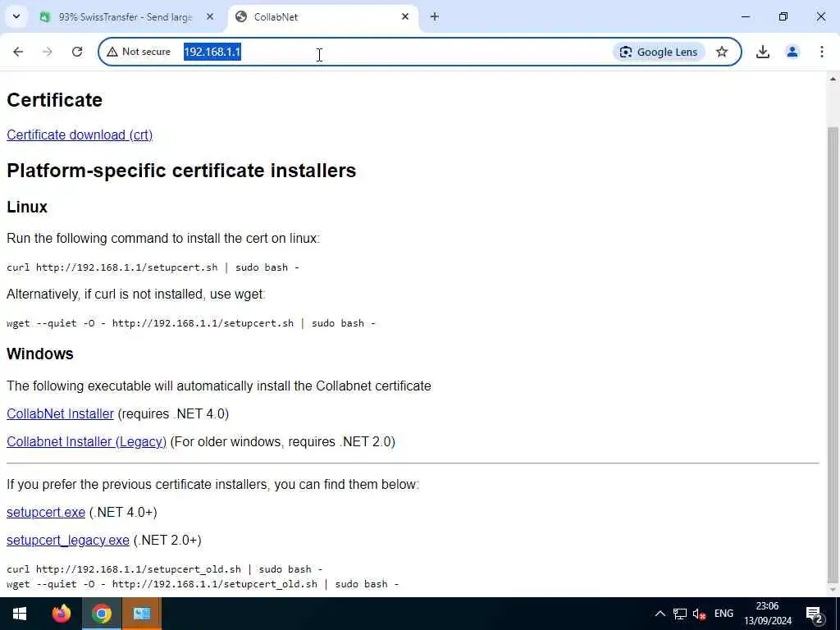Switch to the SwissTransfer tab
This screenshot has height=630, width=840.
(125, 17)
